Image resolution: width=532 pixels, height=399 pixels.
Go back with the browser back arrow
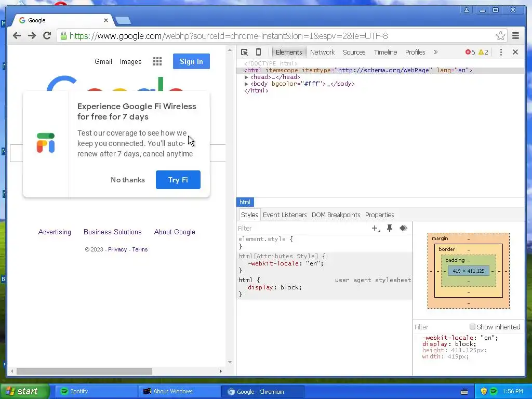tap(17, 36)
